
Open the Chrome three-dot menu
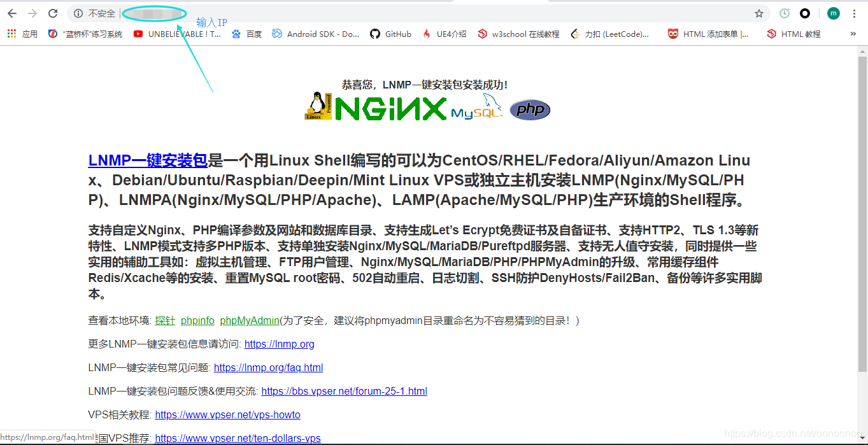(x=854, y=13)
